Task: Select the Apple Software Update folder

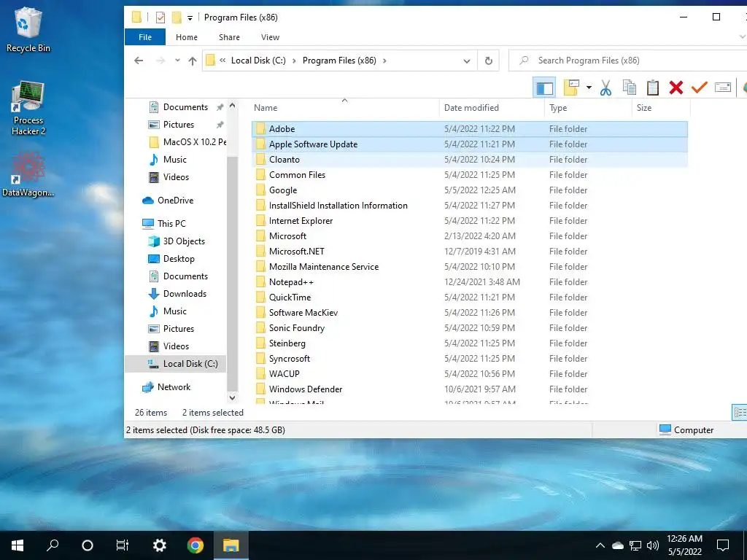Action: 469,144
